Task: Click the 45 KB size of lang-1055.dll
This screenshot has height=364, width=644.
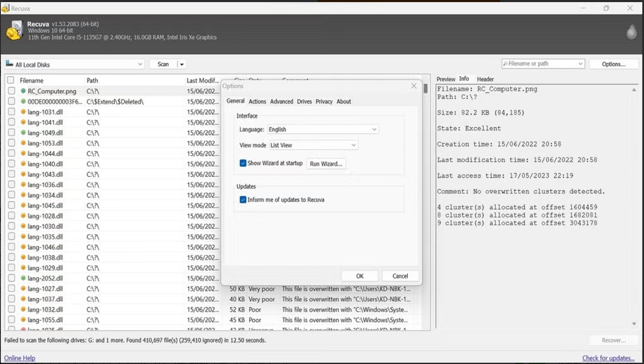Action: pos(237,320)
